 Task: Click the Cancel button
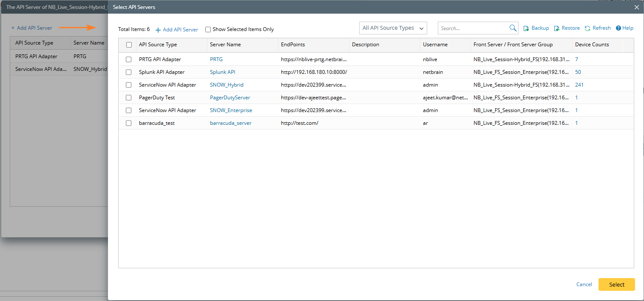[584, 284]
